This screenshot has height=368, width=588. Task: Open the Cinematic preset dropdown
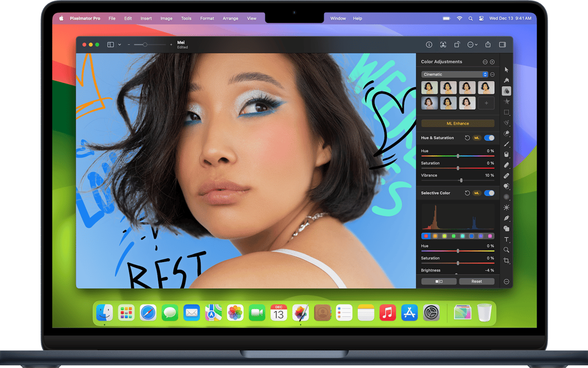[454, 74]
